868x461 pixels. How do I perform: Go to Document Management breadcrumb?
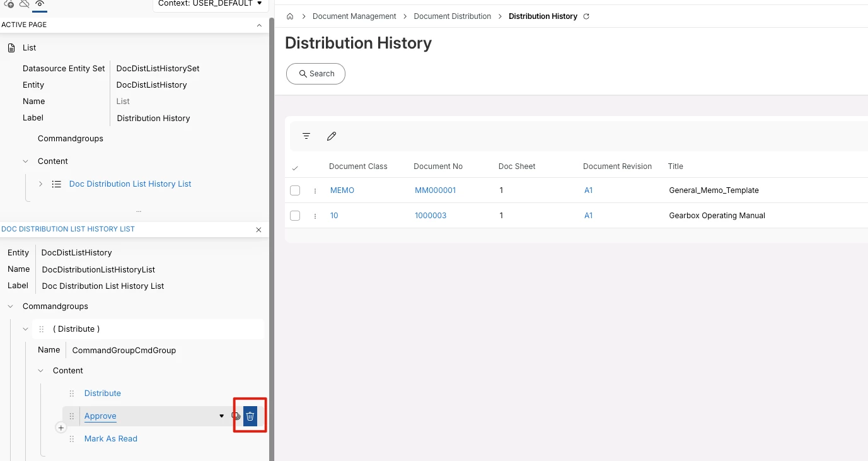(x=354, y=16)
